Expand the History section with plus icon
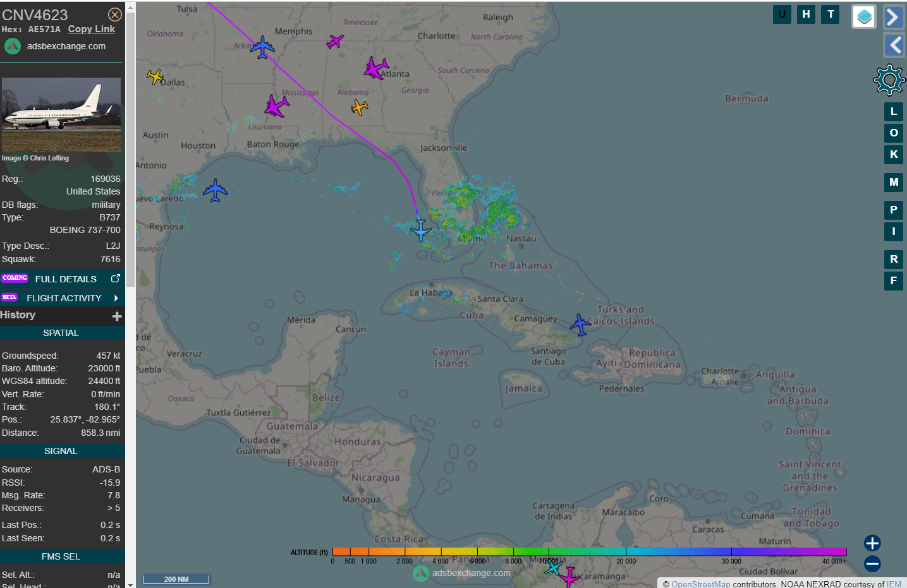This screenshot has height=588, width=907. click(117, 316)
